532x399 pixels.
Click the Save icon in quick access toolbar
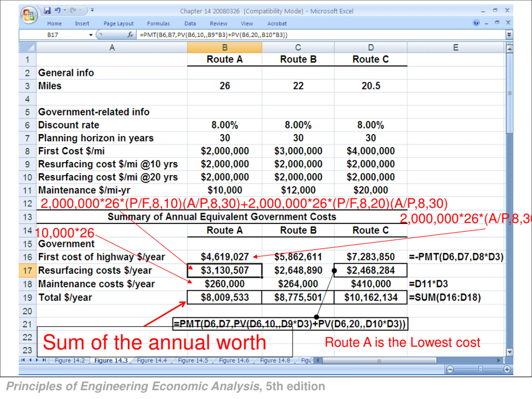pyautogui.click(x=47, y=10)
